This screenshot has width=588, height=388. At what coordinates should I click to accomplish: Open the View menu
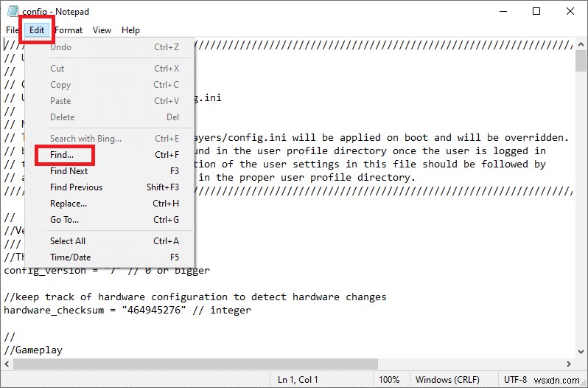(102, 30)
